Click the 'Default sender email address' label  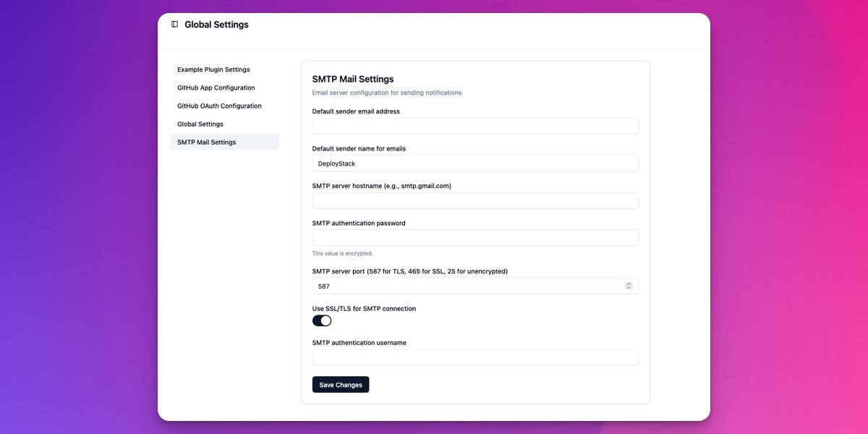click(x=356, y=111)
